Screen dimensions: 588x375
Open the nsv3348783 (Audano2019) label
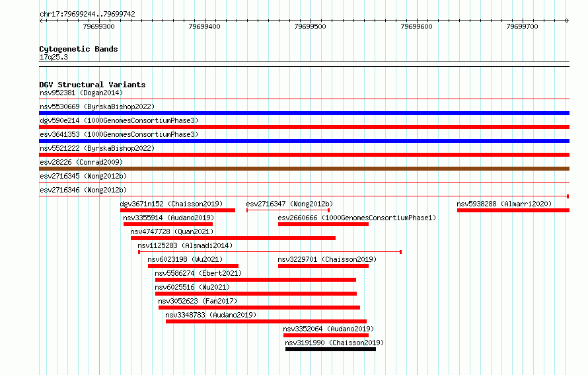click(x=211, y=315)
